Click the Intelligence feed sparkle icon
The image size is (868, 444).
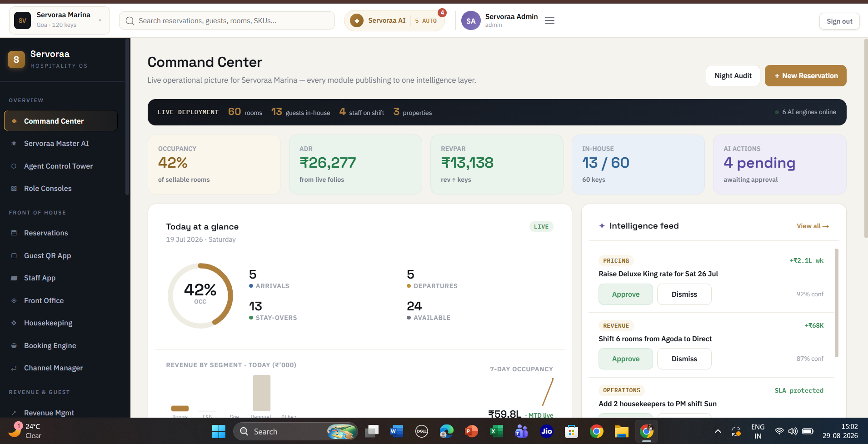coord(602,226)
